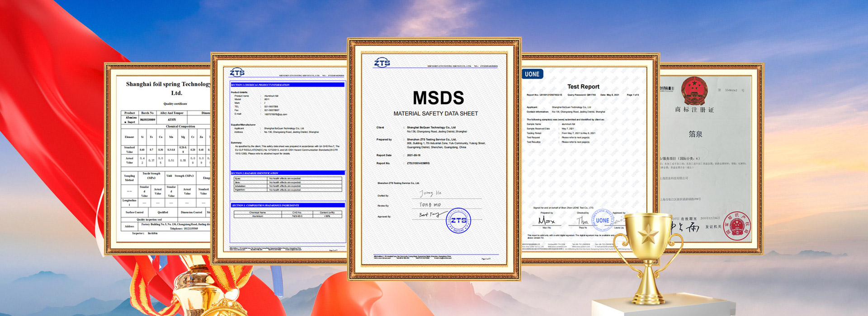
Task: Click the UONE logo on the Test Report
Action: (x=532, y=74)
